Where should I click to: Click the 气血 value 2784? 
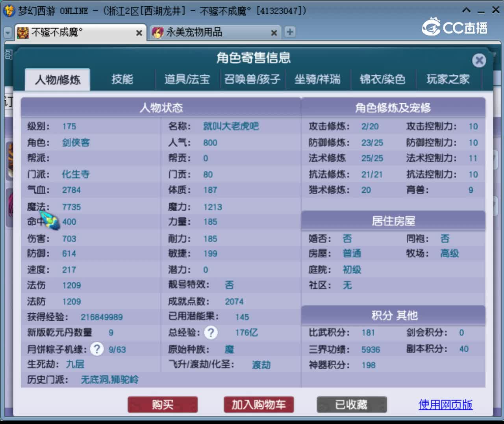click(71, 190)
